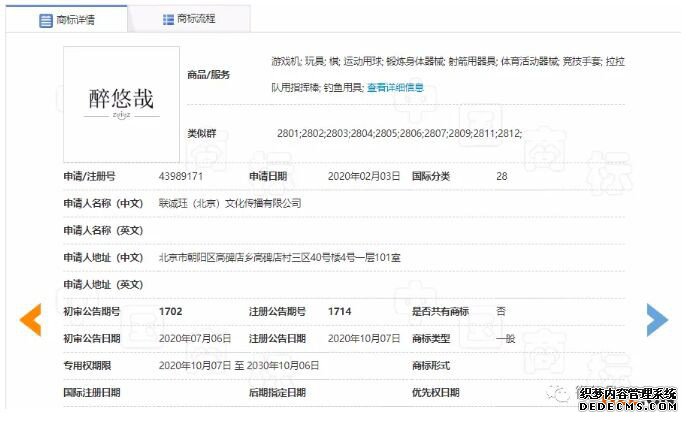The image size is (688, 421).
Task: Select the shared-trademark value 否
Action: tap(501, 311)
